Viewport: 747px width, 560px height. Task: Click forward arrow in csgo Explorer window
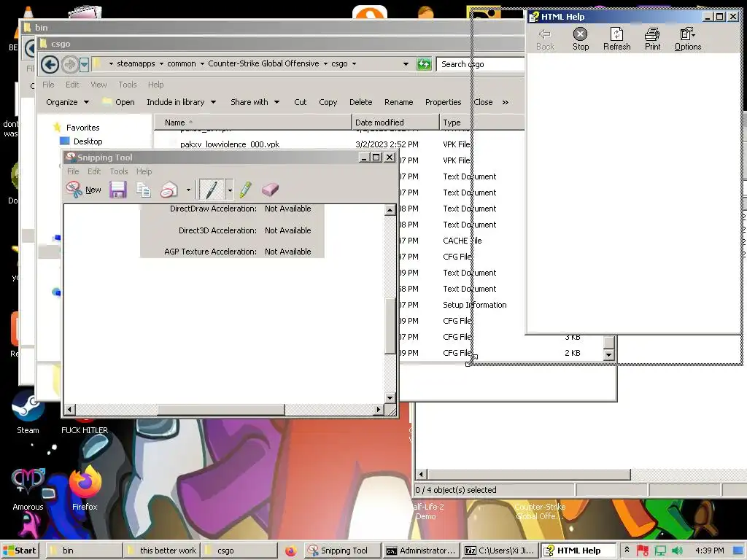click(69, 64)
